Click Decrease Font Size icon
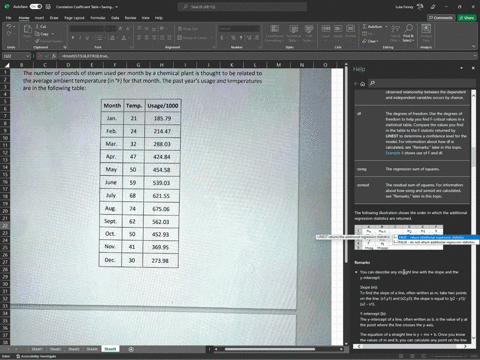Image resolution: width=480 pixels, height=360 pixels. (x=127, y=29)
